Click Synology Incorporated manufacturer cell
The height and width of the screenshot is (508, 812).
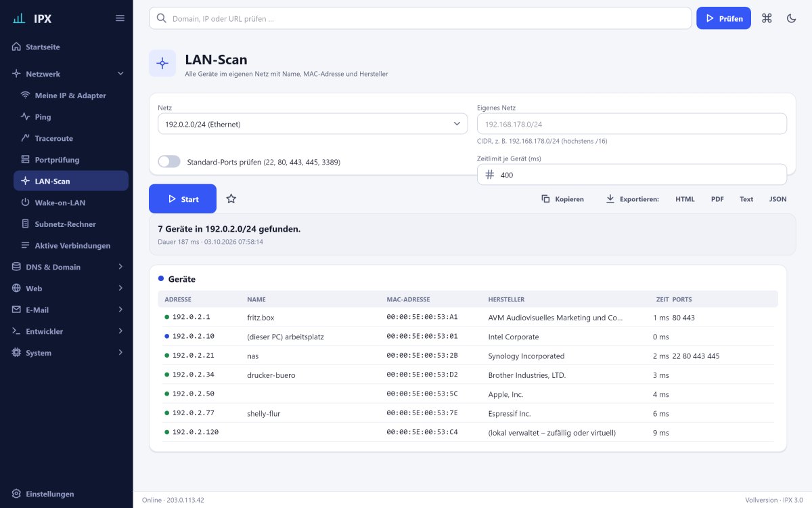click(526, 356)
